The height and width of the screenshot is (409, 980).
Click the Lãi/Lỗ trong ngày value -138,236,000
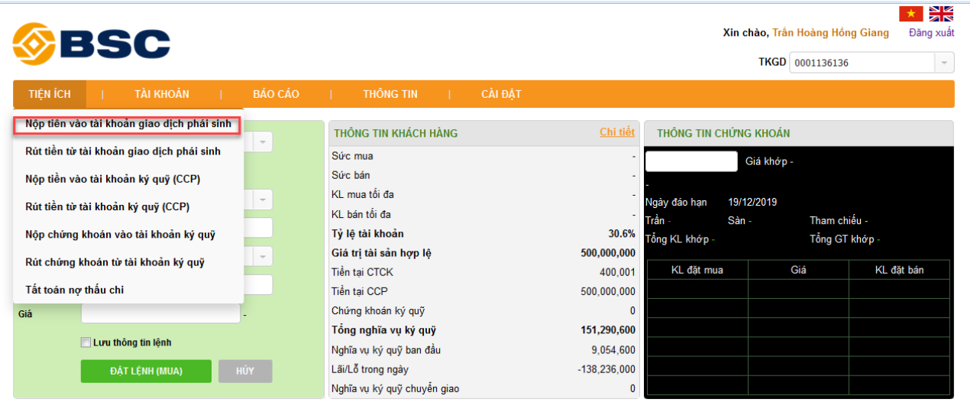pos(606,369)
